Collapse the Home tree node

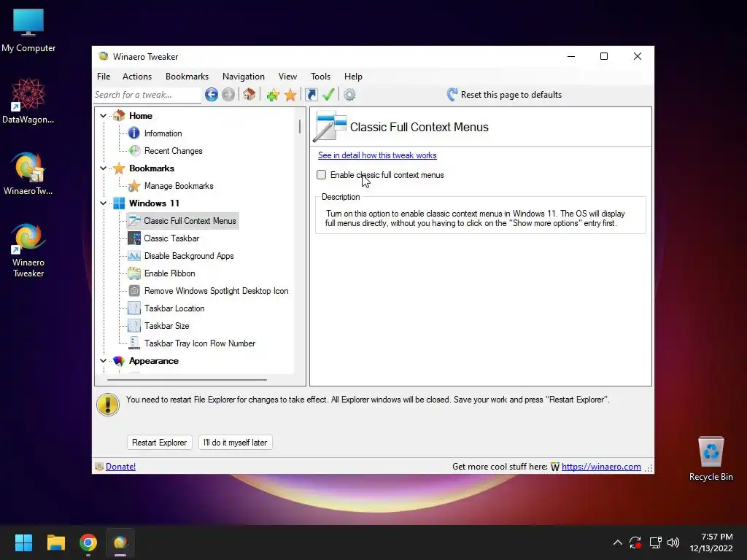tap(103, 116)
